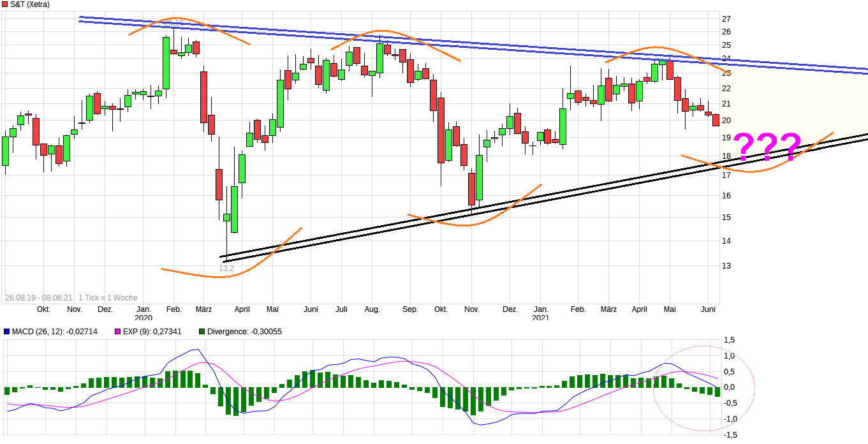Select the magenta ??? annotation
The height and width of the screenshot is (444, 868).
point(768,144)
